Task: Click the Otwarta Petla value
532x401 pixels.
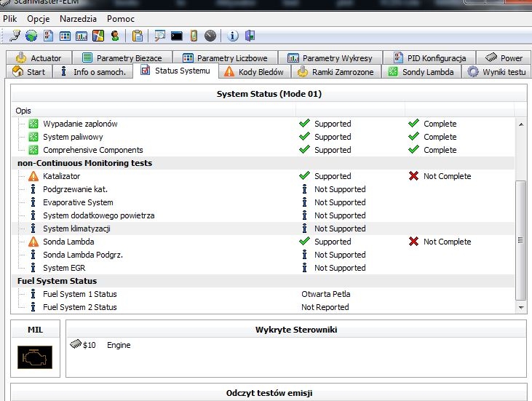Action: coord(326,294)
